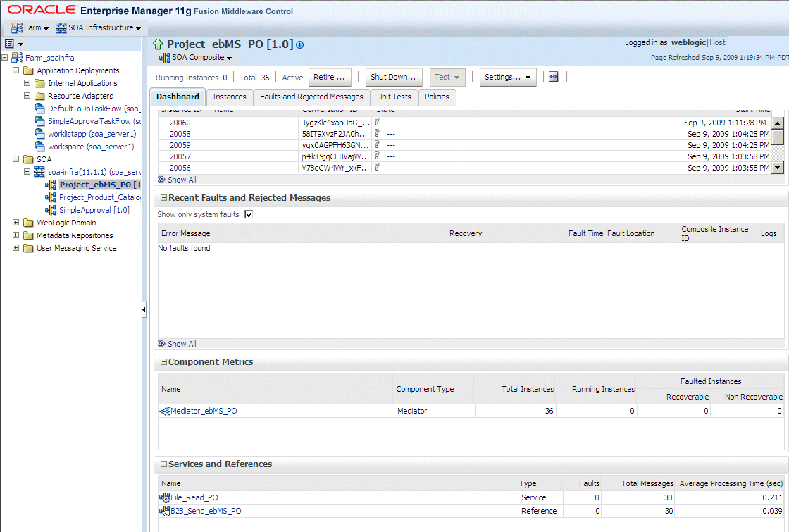Collapse the Component Metrics section
This screenshot has height=532, width=789.
tap(163, 361)
